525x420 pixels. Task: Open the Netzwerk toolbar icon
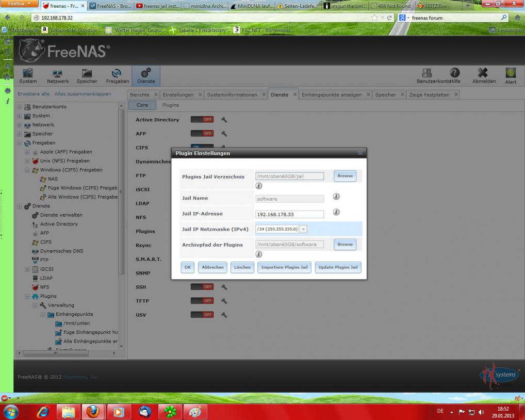pyautogui.click(x=58, y=76)
